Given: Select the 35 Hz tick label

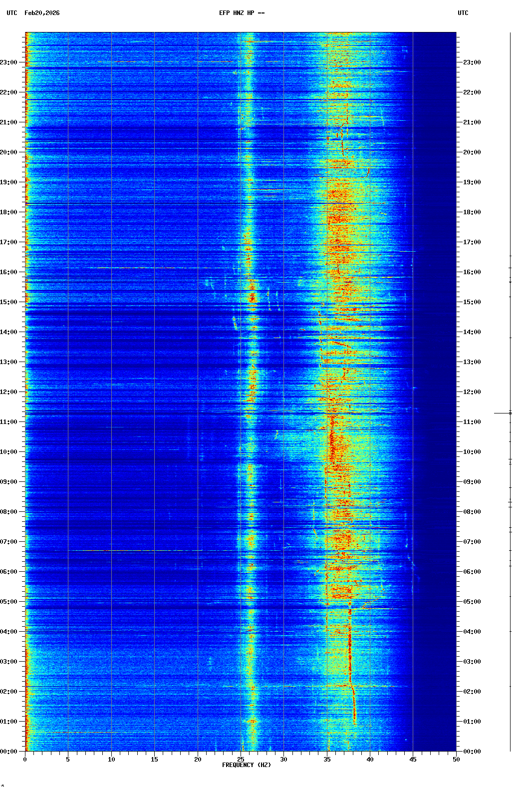Looking at the screenshot, I should (x=327, y=760).
